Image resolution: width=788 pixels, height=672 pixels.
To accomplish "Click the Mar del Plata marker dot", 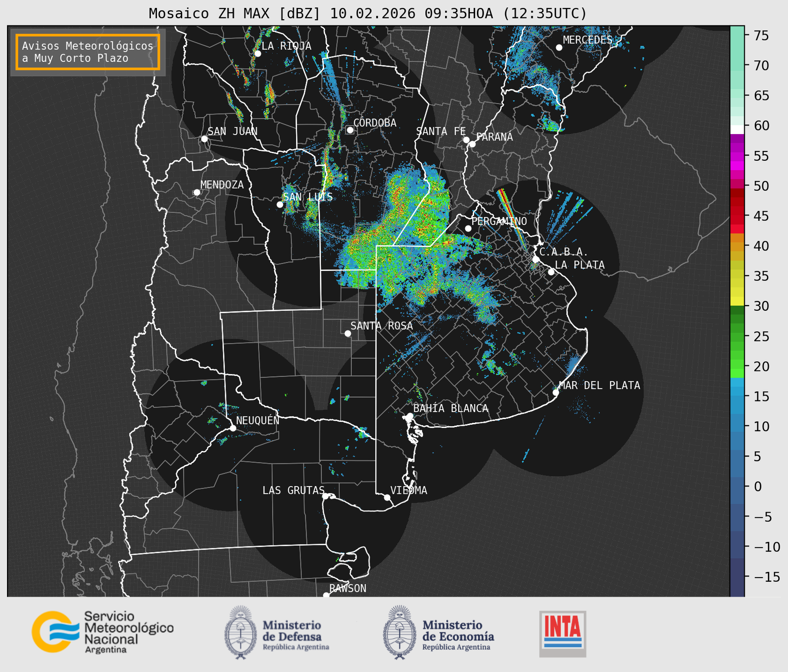I will point(555,393).
